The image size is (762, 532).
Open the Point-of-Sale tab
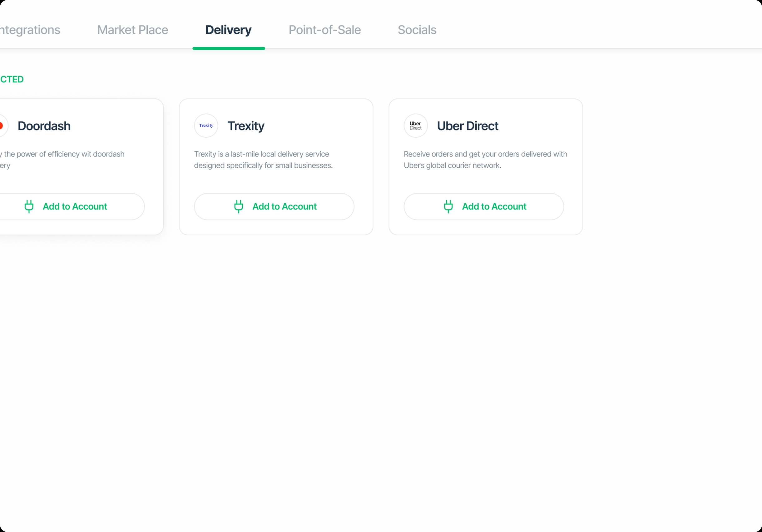[x=324, y=30]
